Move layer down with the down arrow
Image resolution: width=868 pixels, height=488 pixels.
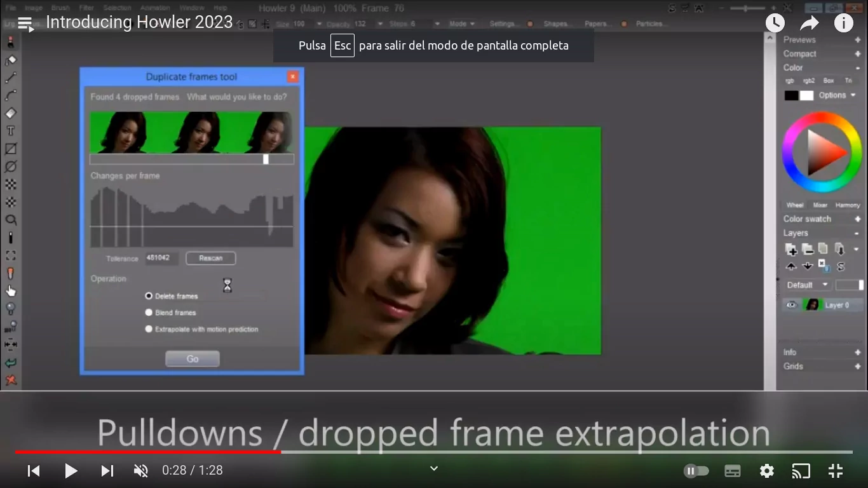[x=807, y=266]
